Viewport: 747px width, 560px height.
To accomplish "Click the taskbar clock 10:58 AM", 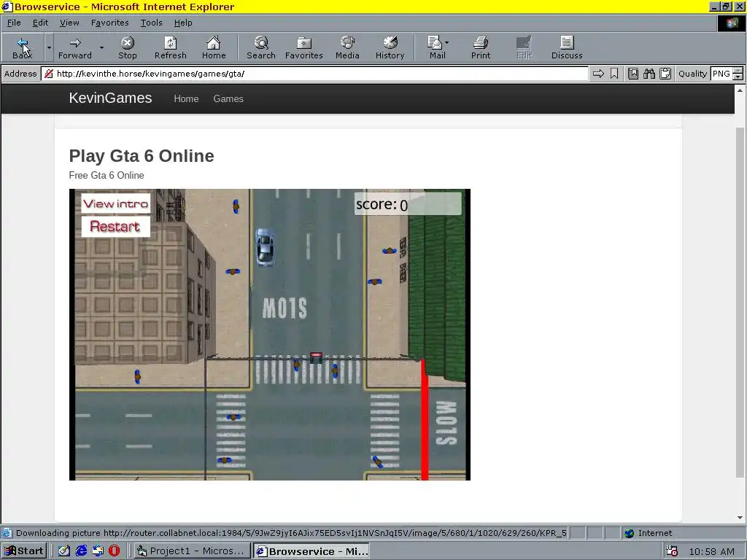I will (712, 551).
